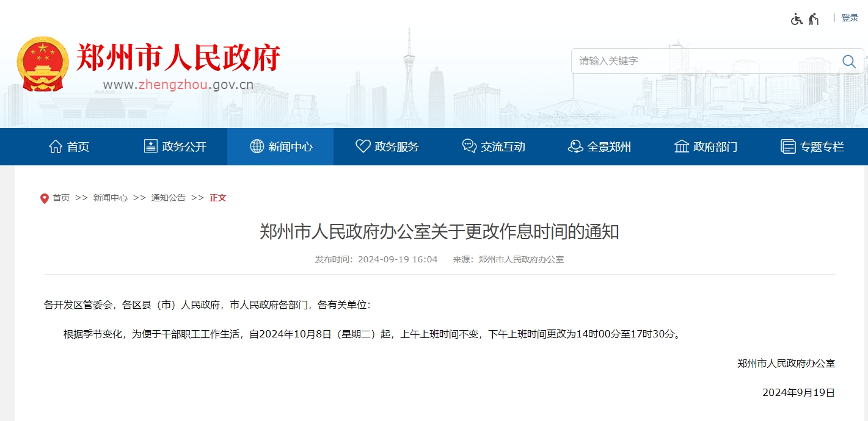Click the building icon beside 政府部门
This screenshot has height=421, width=868.
[x=682, y=146]
